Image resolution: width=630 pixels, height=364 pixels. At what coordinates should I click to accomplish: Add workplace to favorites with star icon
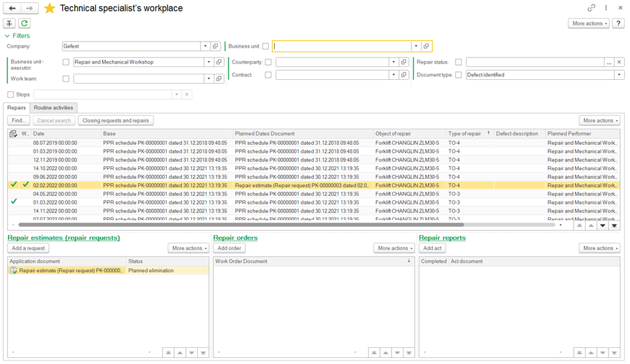click(x=50, y=8)
